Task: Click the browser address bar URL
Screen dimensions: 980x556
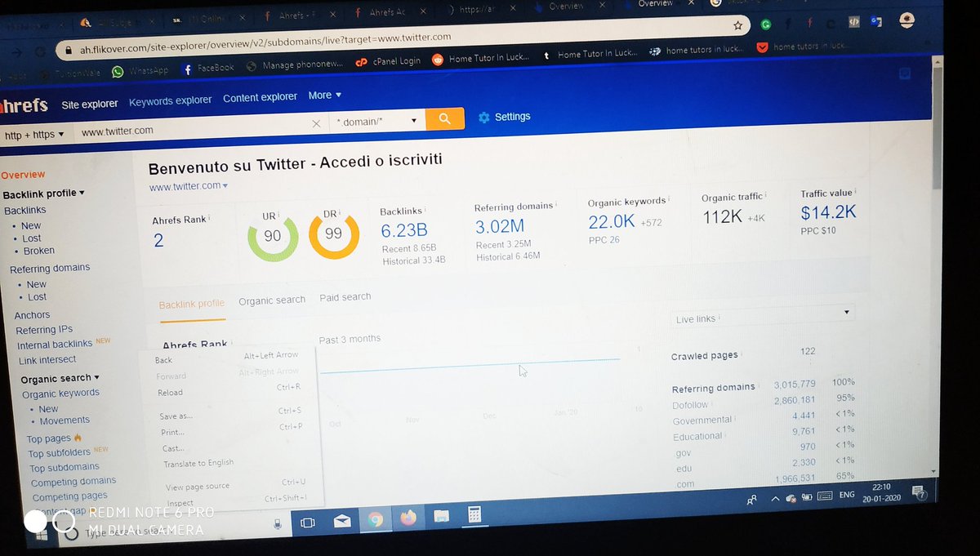Action: click(265, 43)
